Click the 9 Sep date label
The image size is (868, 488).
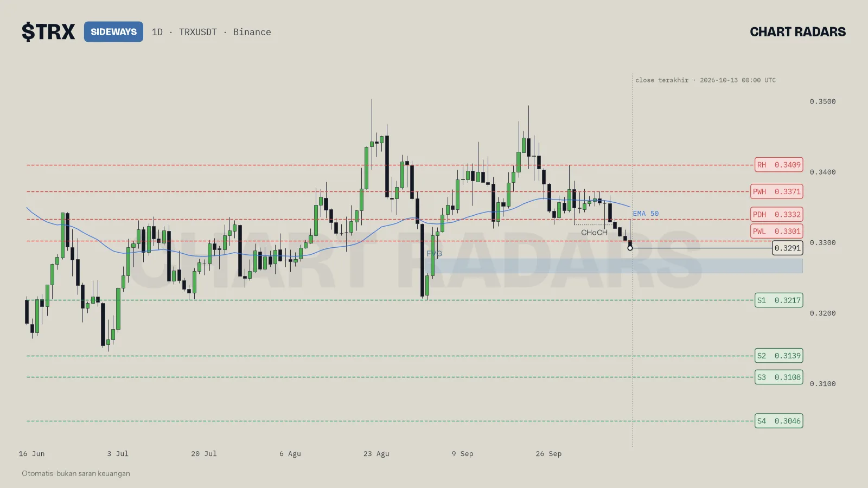463,454
